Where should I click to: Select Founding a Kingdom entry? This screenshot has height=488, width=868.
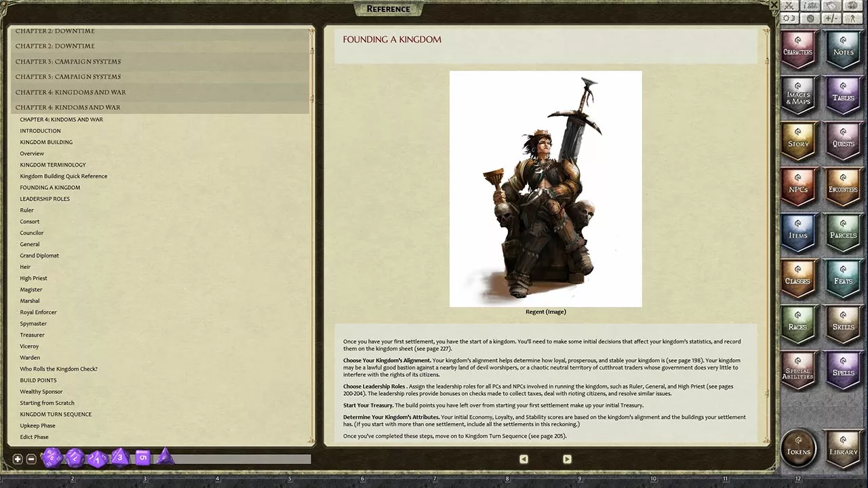click(x=50, y=188)
